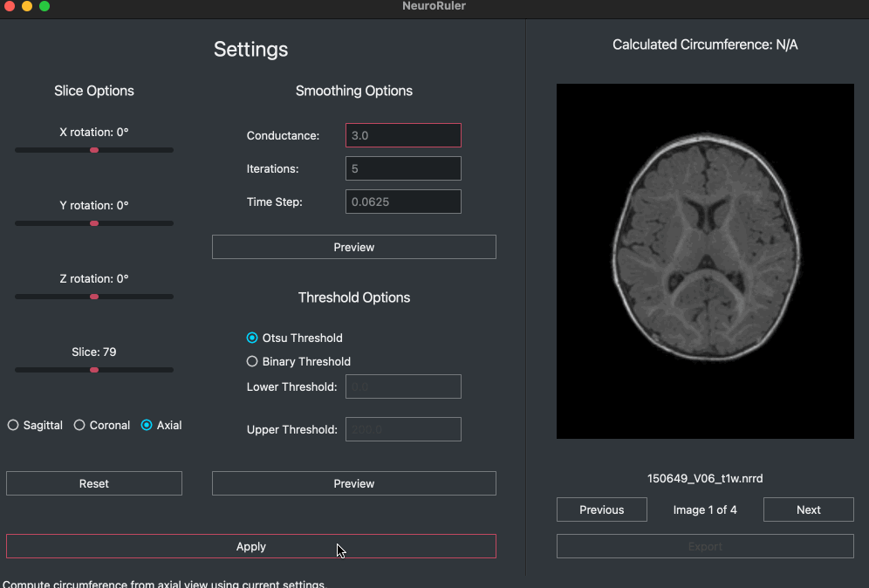Go to the Next image
The image size is (869, 588).
(x=809, y=509)
